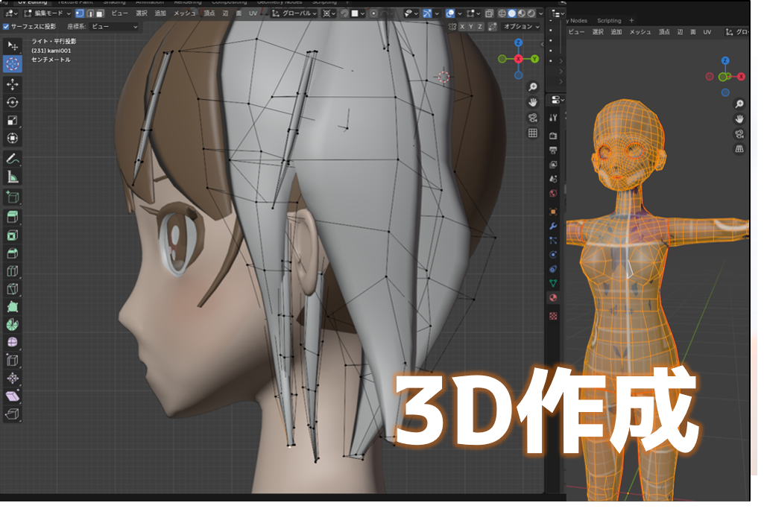Select the Loop Cut tool
Image resolution: width=764 pixels, height=532 pixels.
(x=12, y=270)
